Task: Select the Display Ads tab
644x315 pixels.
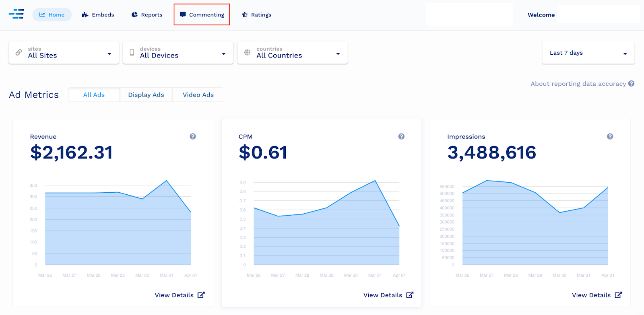Action: [146, 95]
